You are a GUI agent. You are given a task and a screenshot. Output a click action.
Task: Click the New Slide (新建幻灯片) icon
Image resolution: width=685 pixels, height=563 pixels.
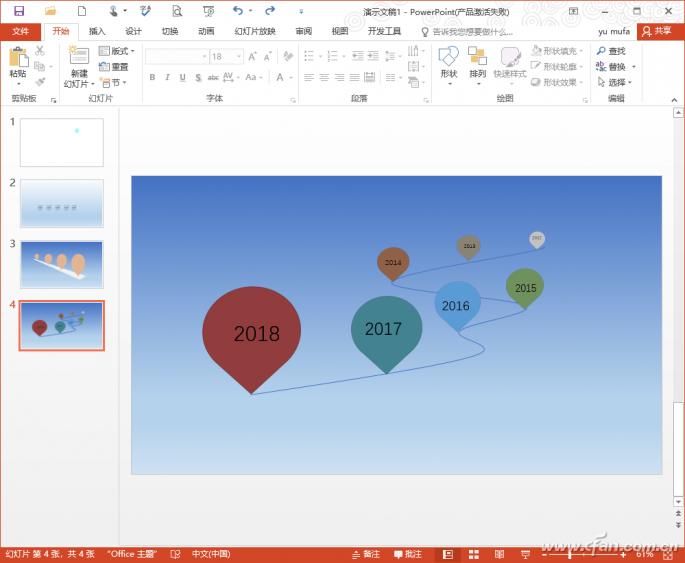click(x=78, y=57)
